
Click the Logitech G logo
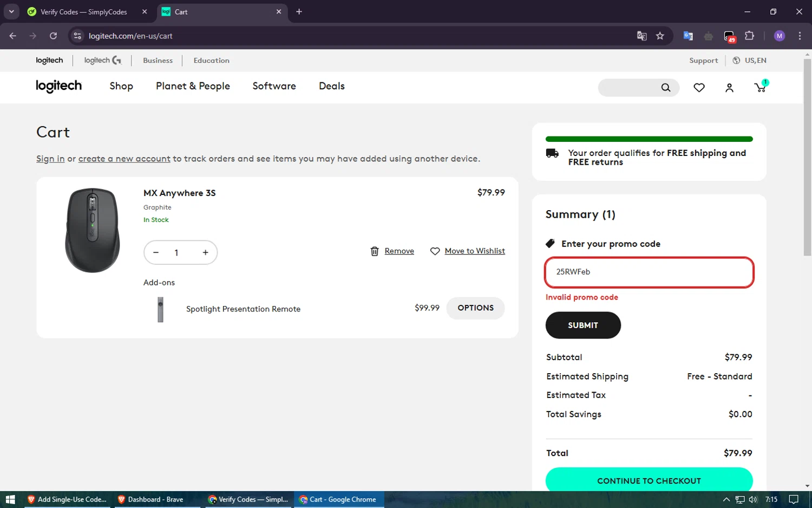(102, 60)
